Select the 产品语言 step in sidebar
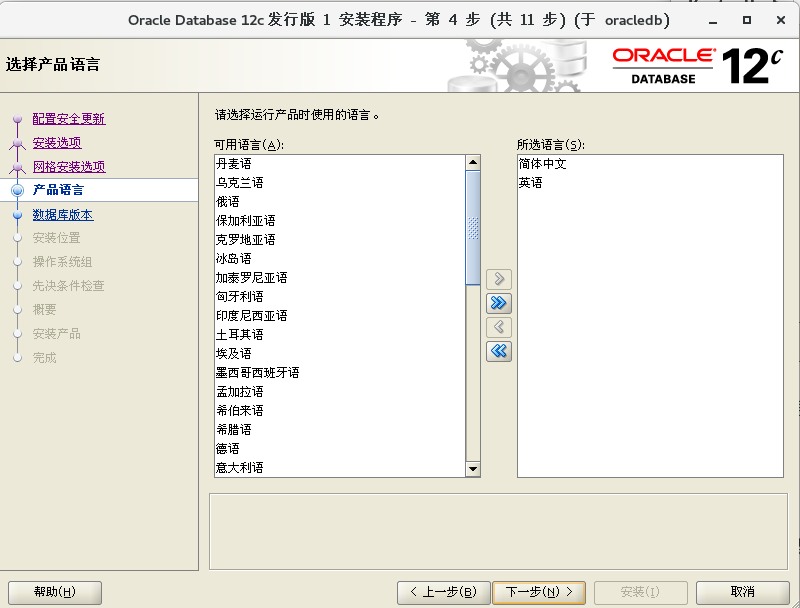This screenshot has width=800, height=608. point(58,190)
